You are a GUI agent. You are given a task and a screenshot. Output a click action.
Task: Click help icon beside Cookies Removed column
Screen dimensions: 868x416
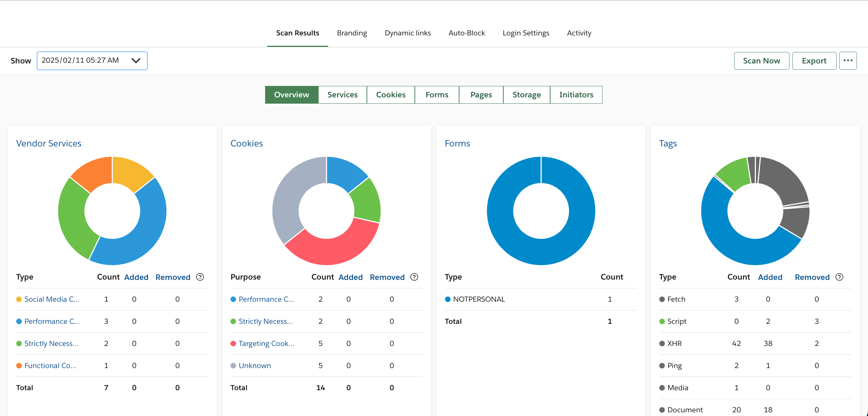click(414, 277)
